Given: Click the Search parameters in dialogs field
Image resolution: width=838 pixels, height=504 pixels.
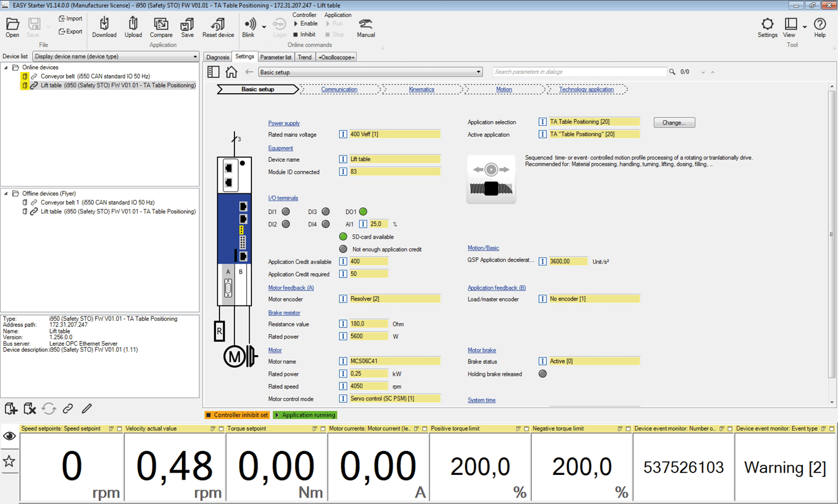Looking at the screenshot, I should (579, 72).
